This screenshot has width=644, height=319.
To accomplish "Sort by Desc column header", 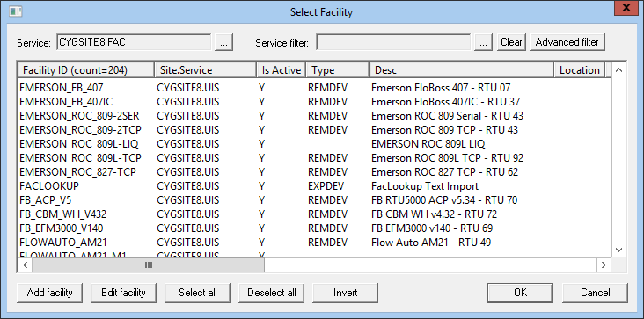I will coord(462,70).
